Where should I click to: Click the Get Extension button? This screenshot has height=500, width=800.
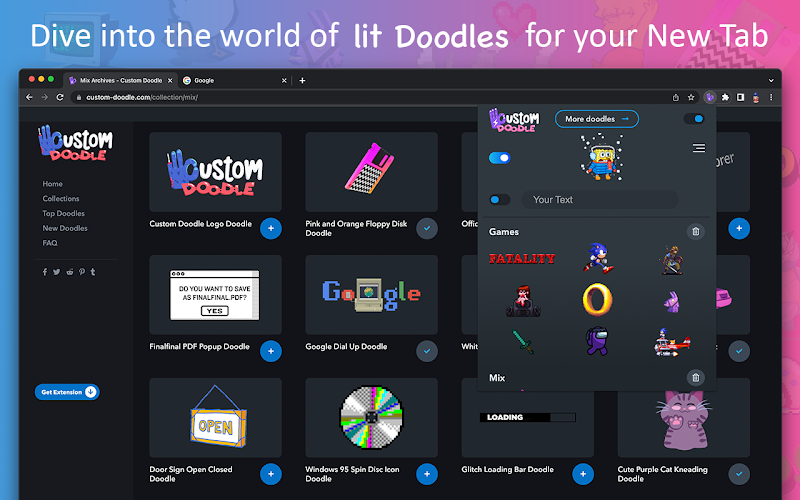67,392
